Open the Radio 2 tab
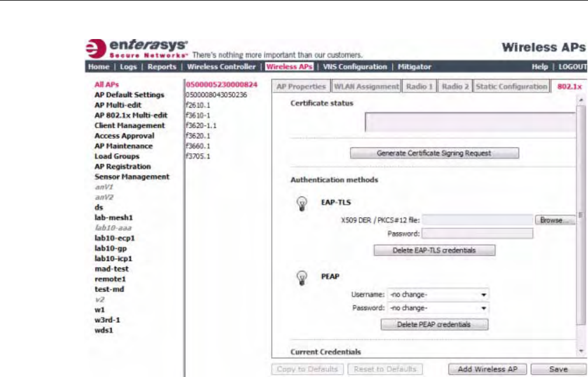588x377 pixels. (455, 86)
